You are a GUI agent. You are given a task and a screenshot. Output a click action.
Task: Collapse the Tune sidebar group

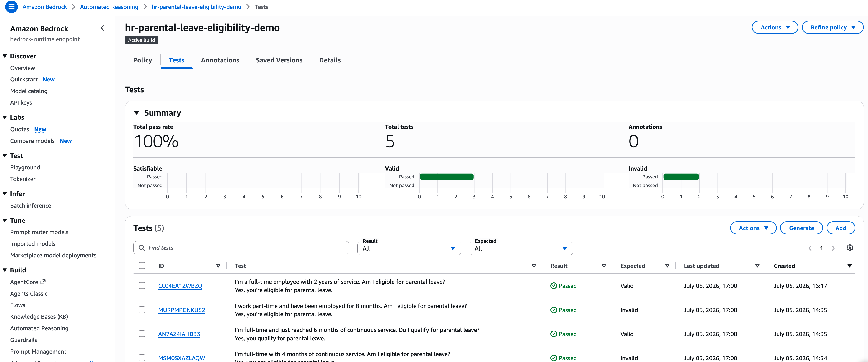tap(5, 220)
